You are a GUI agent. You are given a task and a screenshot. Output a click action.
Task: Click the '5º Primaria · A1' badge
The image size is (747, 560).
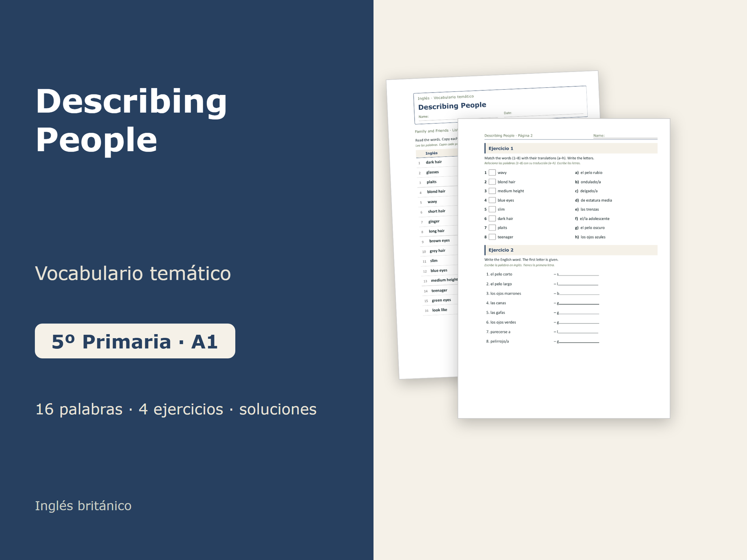[x=135, y=341]
